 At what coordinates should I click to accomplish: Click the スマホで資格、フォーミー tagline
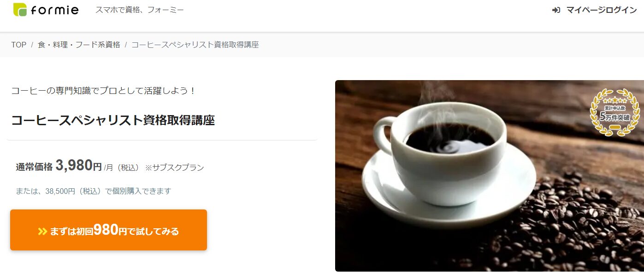140,10
